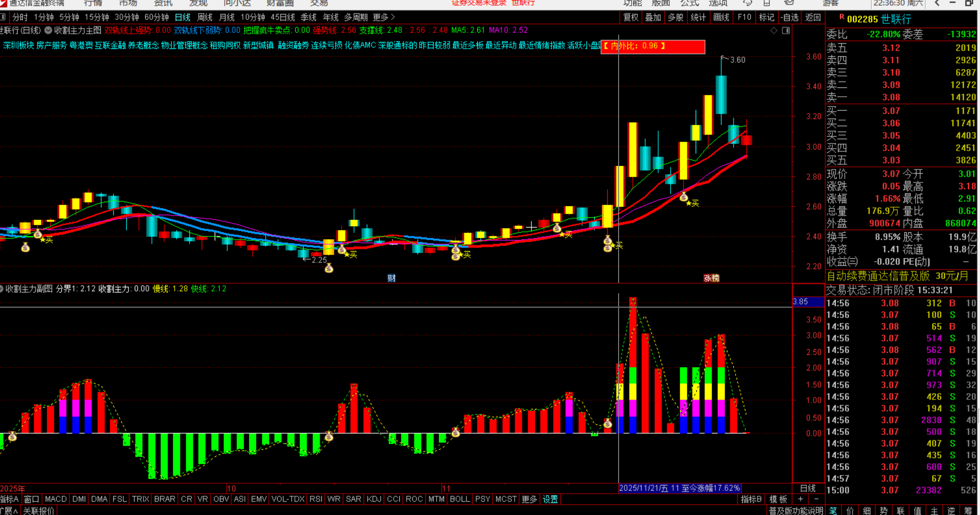Open the 复权 adjustment menu

(x=631, y=17)
